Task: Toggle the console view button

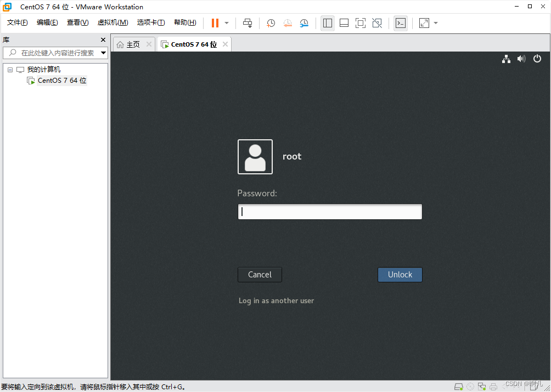Action: [x=401, y=23]
